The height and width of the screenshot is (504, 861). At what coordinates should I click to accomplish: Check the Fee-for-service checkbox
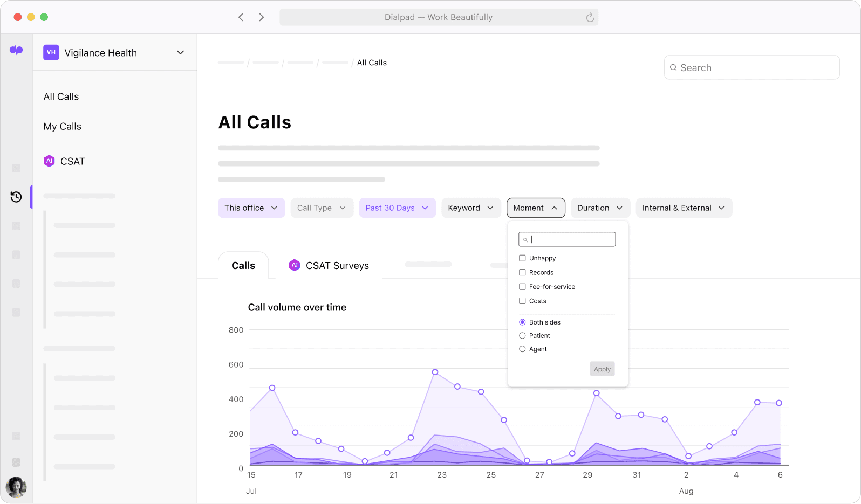click(522, 287)
